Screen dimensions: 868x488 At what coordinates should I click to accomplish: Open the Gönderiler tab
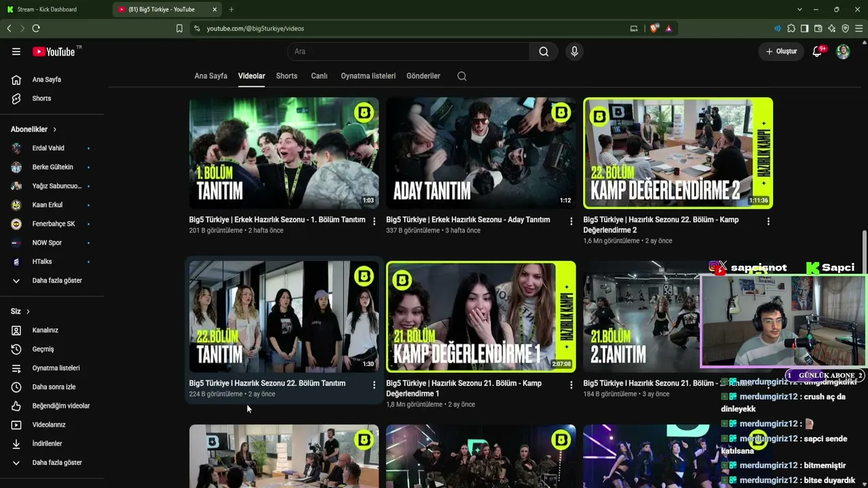coord(423,76)
